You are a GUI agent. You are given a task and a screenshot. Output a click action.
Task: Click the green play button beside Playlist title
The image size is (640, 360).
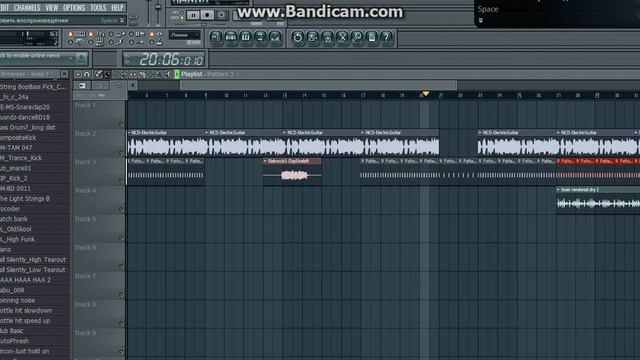177,74
